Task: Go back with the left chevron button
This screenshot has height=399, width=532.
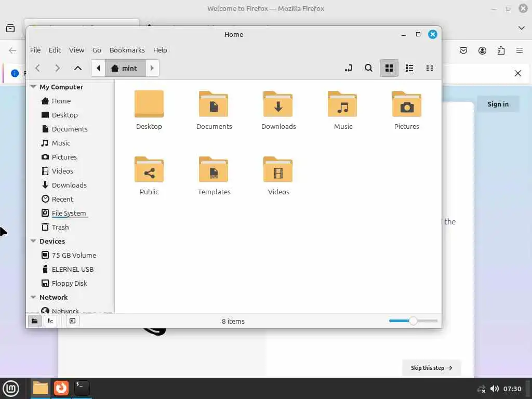Action: click(37, 68)
